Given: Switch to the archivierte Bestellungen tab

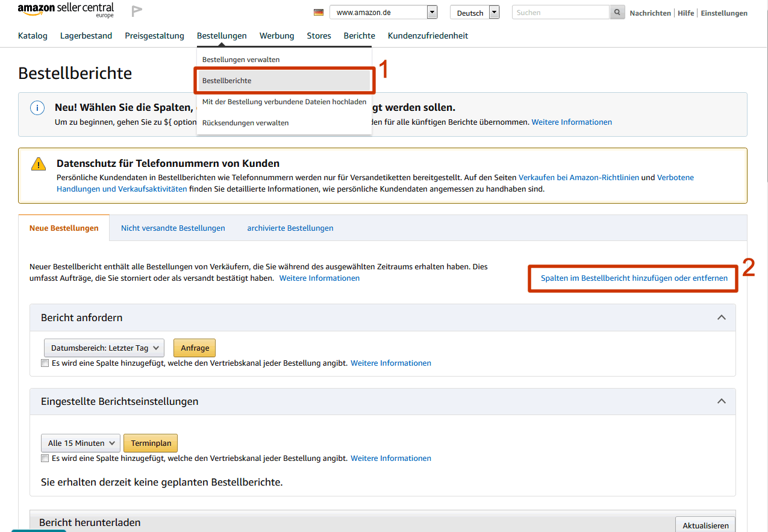Looking at the screenshot, I should [290, 228].
